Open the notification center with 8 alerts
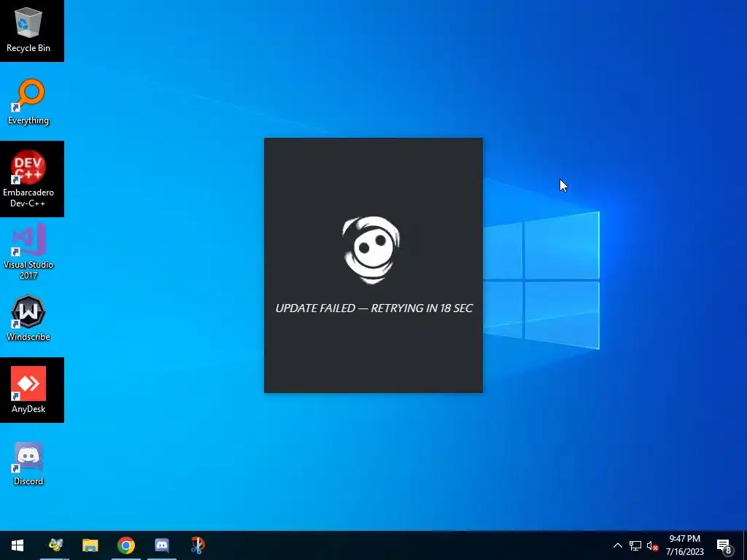Image resolution: width=747 pixels, height=560 pixels. click(x=724, y=546)
